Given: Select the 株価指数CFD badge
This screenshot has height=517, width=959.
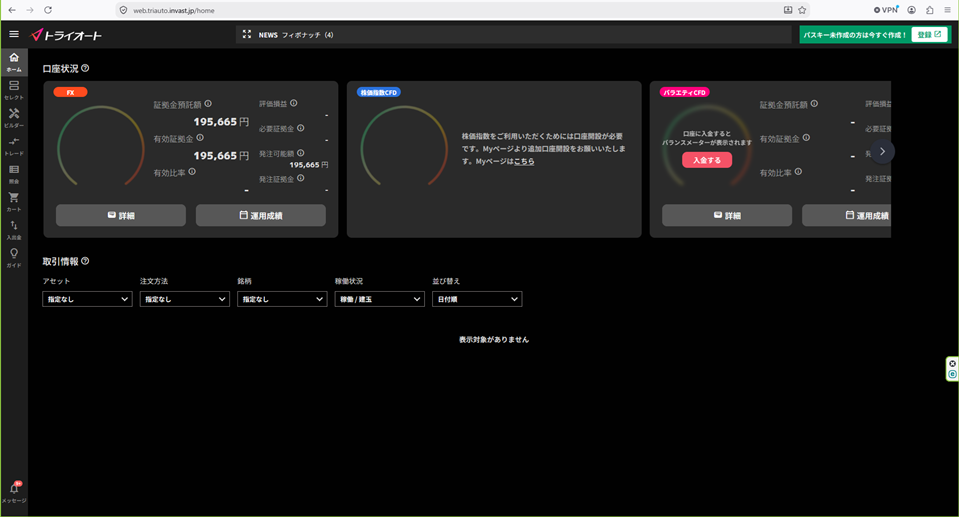Looking at the screenshot, I should pos(379,92).
